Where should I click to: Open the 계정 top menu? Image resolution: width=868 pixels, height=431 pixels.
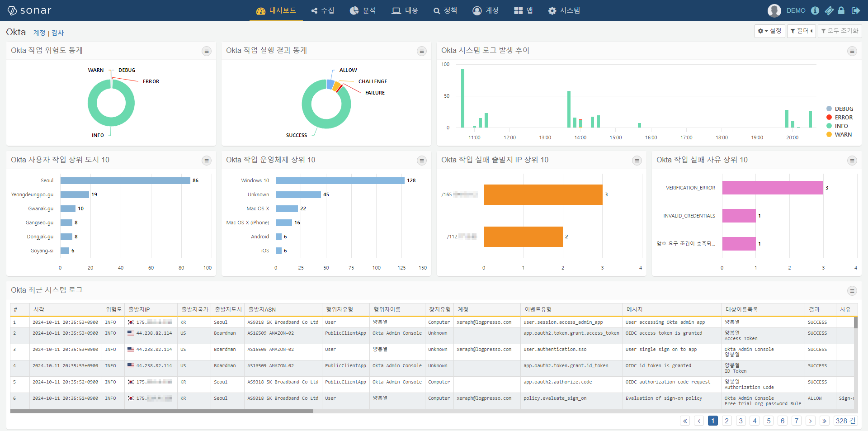(486, 10)
